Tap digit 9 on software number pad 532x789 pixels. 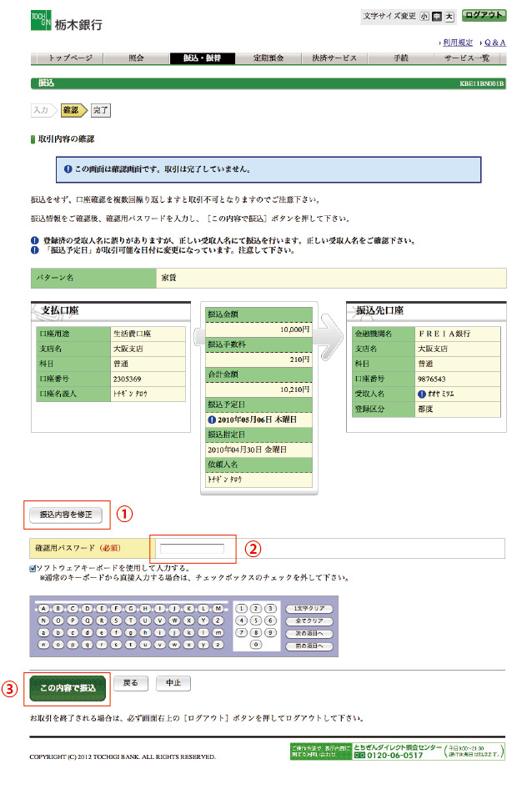pyautogui.click(x=270, y=632)
